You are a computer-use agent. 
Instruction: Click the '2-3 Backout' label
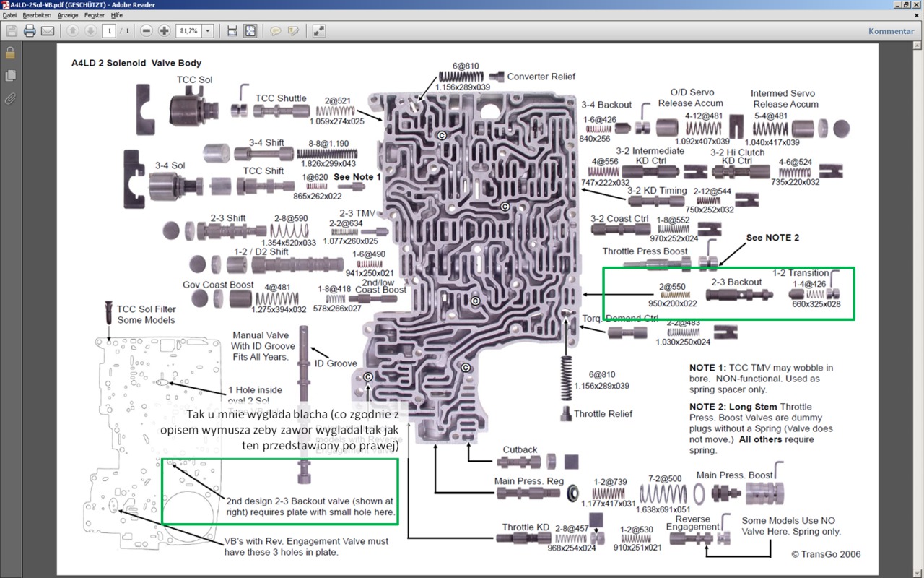pos(736,282)
